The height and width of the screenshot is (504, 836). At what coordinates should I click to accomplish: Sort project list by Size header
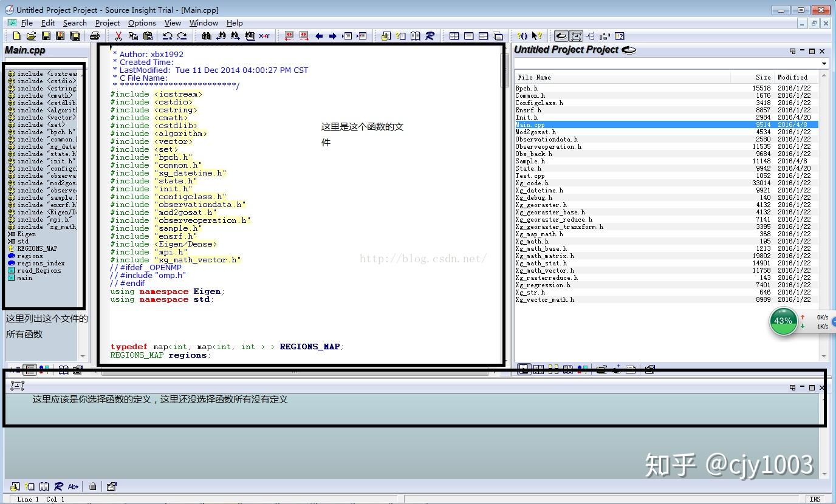tap(752, 77)
